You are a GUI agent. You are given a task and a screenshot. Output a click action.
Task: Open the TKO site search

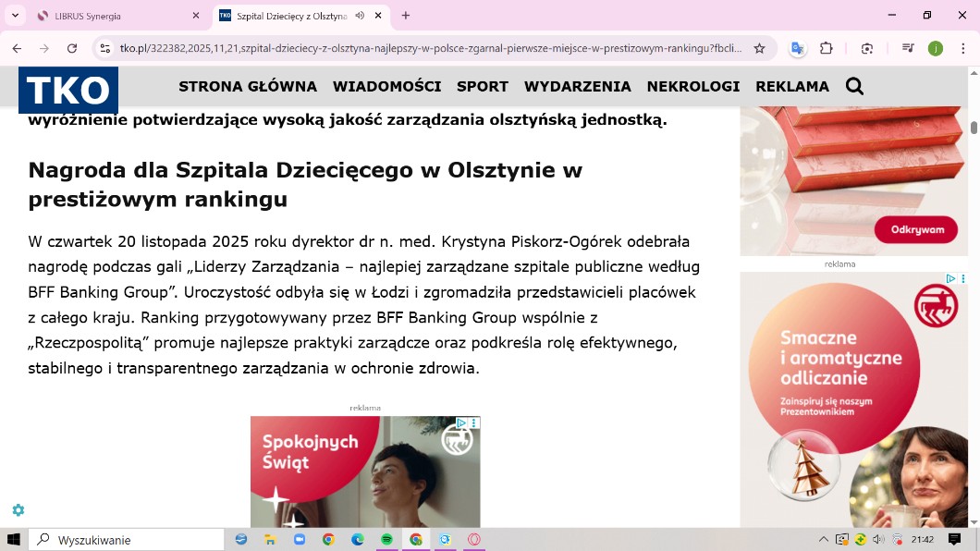(x=854, y=86)
